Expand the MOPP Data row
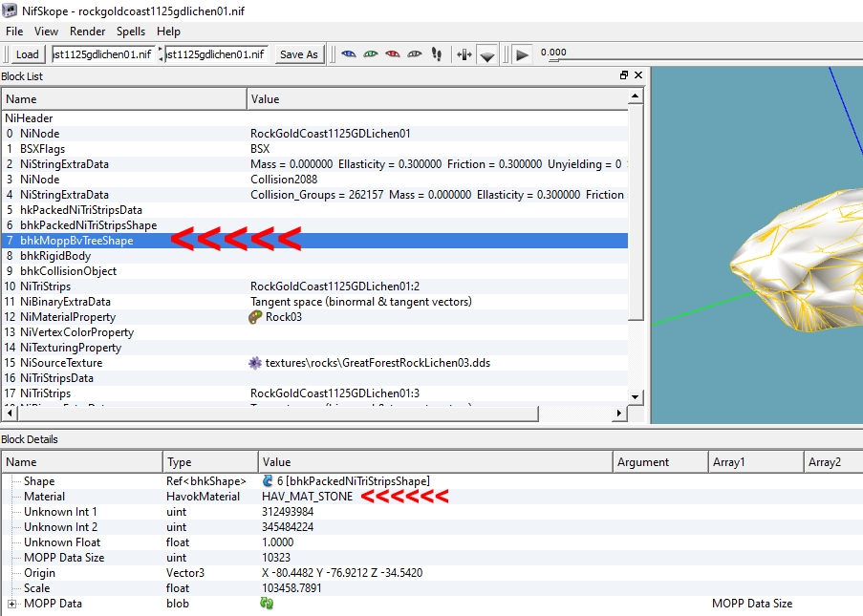The height and width of the screenshot is (616, 863). 12,604
